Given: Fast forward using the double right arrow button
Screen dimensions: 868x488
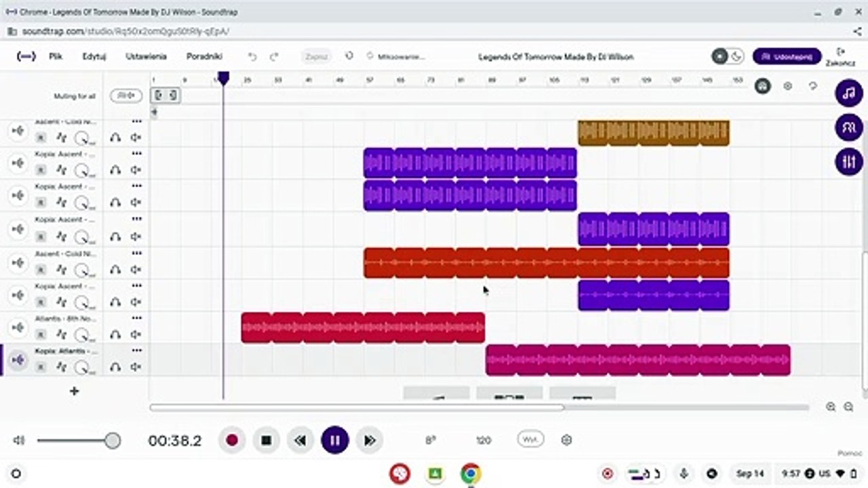Looking at the screenshot, I should coord(370,441).
